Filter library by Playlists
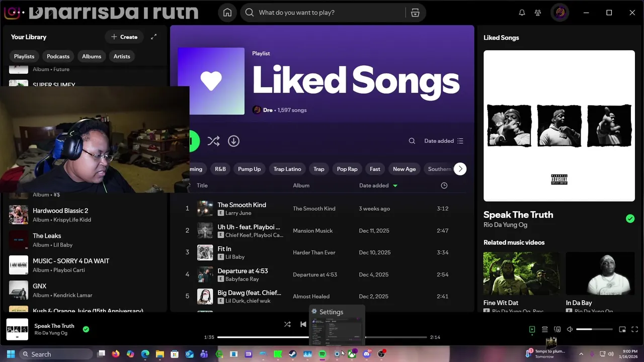644x362 pixels. click(24, 56)
